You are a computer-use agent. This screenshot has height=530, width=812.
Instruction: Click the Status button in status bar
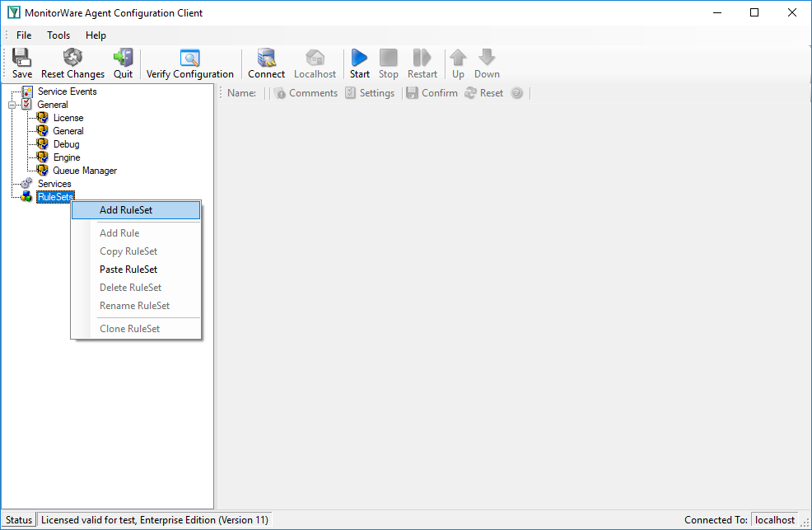[x=19, y=519]
